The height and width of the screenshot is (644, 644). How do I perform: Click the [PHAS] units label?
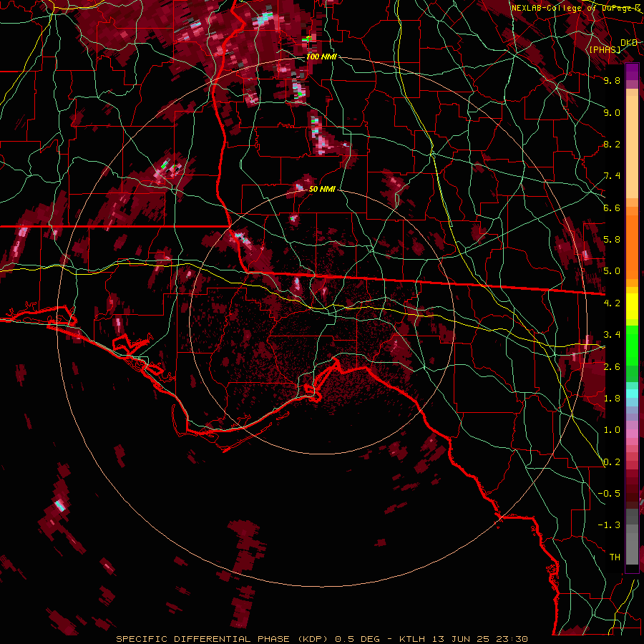(605, 49)
